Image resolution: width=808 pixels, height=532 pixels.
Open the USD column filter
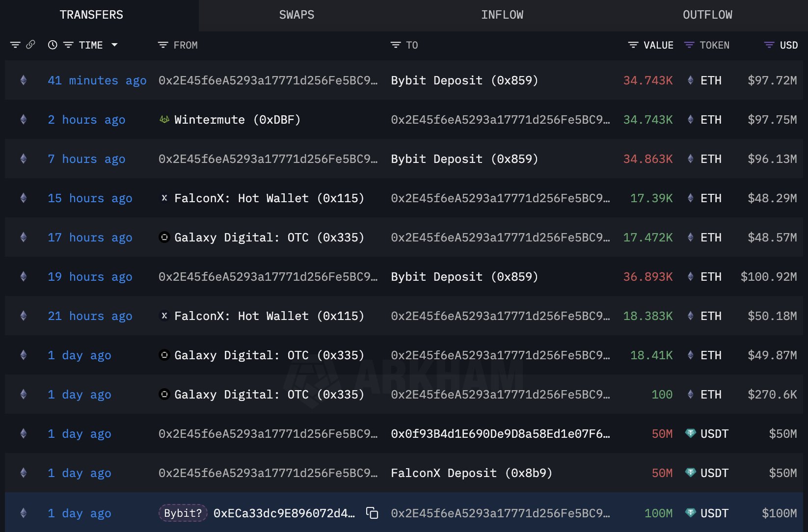(769, 45)
